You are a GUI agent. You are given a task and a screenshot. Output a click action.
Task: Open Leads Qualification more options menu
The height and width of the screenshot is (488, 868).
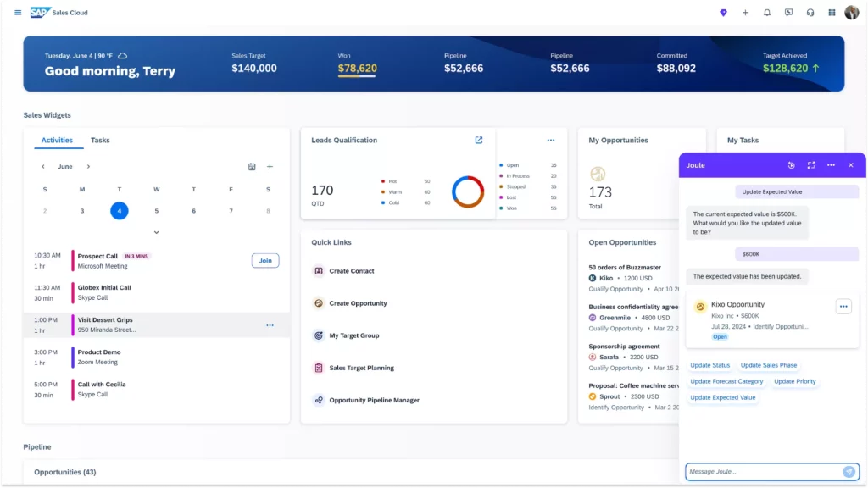(x=551, y=141)
